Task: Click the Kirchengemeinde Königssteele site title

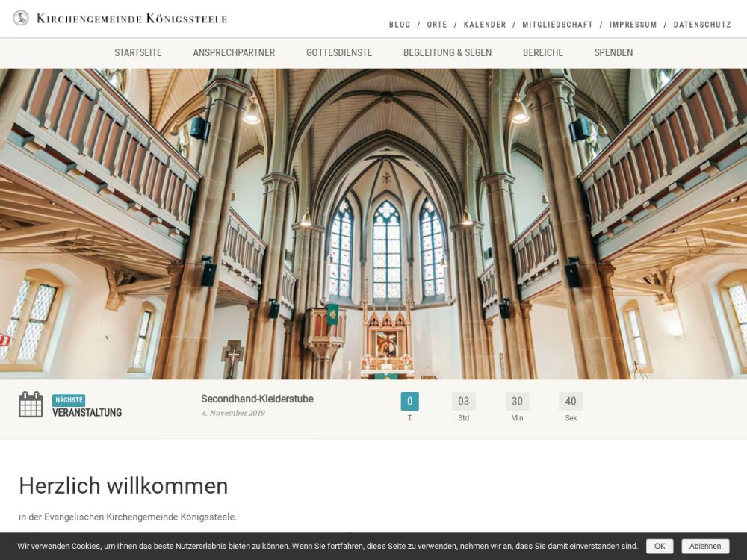Action: pos(131,19)
